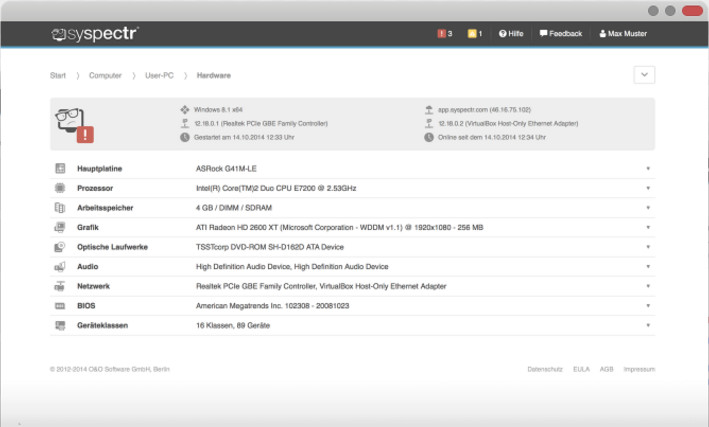This screenshot has width=709, height=427.
Task: Expand the Hauptplatine row arrow
Action: 648,168
